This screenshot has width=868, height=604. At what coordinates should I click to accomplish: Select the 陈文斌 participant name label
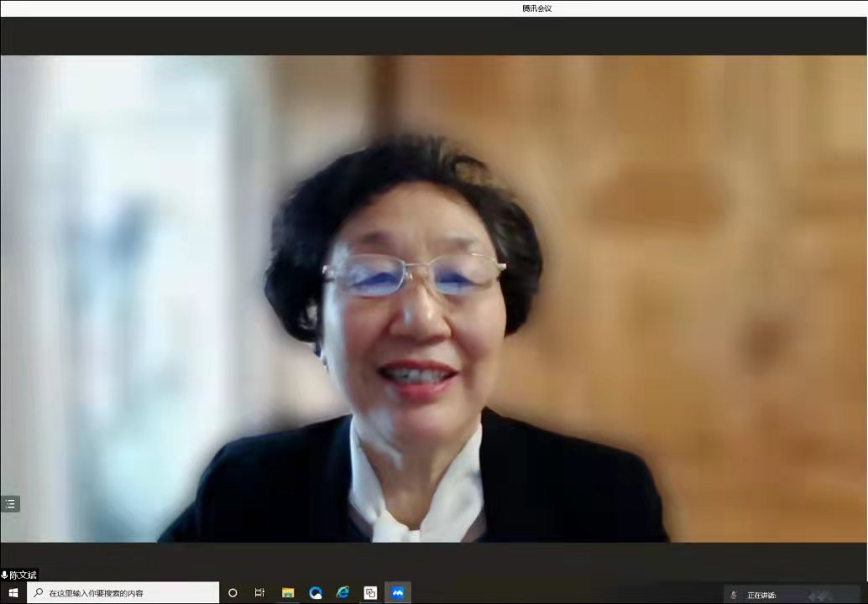[x=24, y=575]
